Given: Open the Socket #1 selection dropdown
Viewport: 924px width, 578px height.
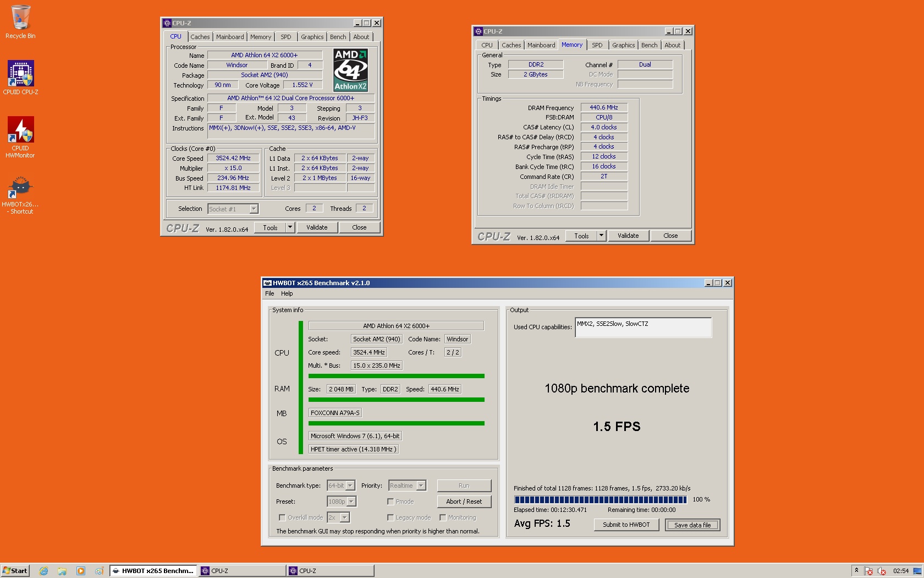Looking at the screenshot, I should tap(233, 209).
